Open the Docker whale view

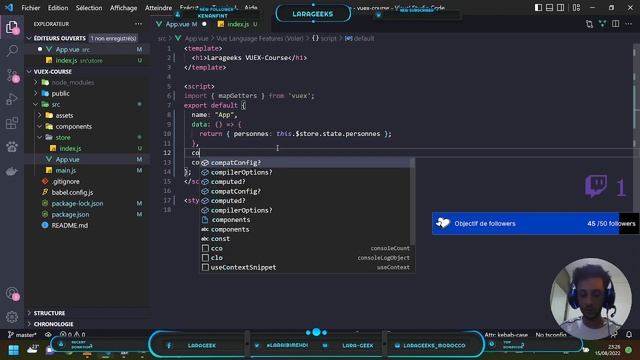pyautogui.click(x=12, y=171)
